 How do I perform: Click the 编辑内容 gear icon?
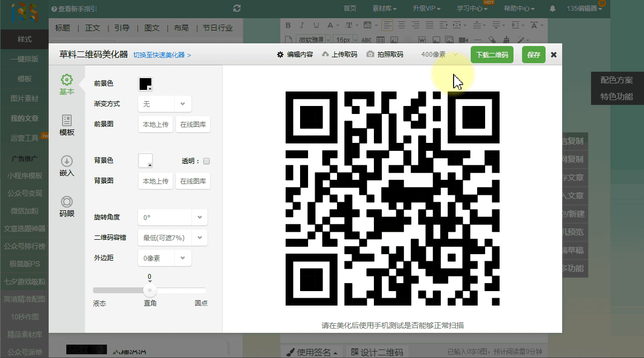280,55
